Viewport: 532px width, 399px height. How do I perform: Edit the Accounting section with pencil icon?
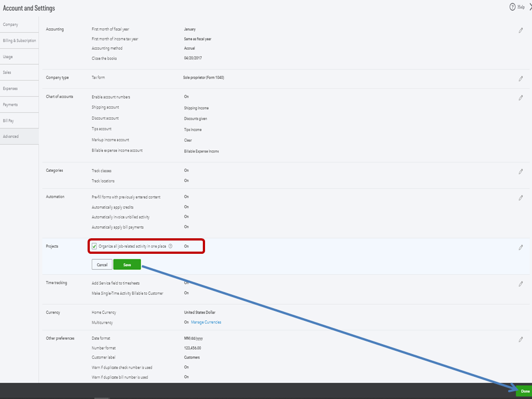click(x=520, y=30)
